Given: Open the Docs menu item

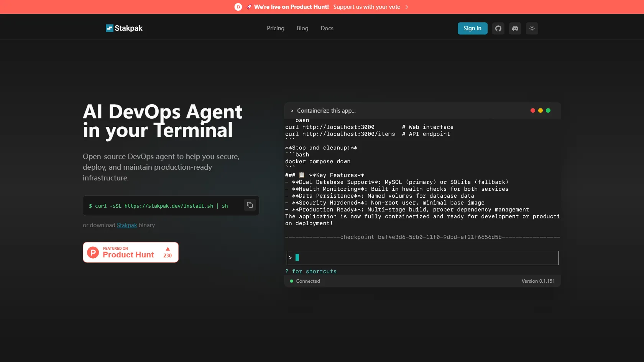Looking at the screenshot, I should (327, 28).
